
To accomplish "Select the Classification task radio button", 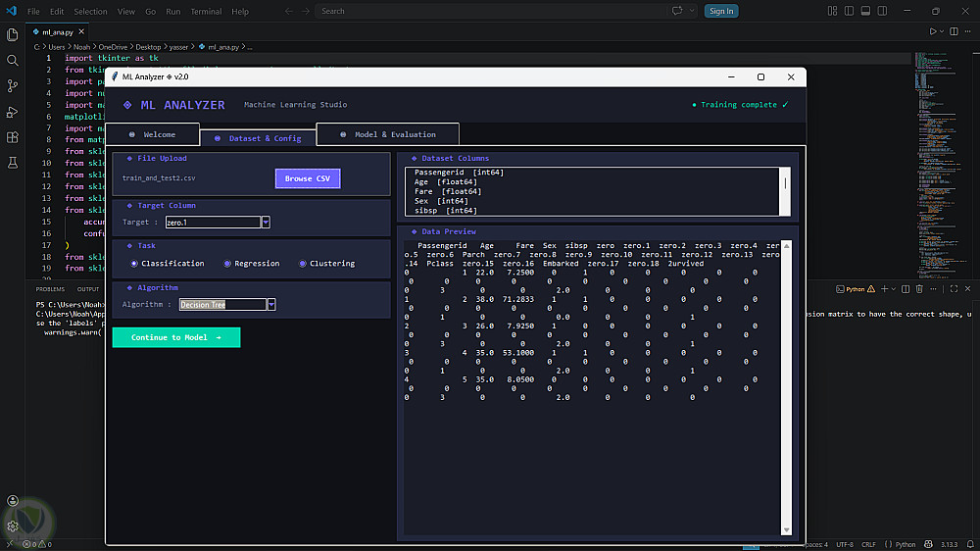I will point(133,264).
